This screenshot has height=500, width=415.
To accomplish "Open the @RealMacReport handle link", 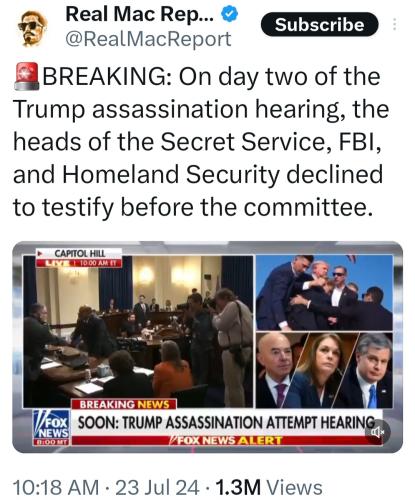I will pos(148,39).
